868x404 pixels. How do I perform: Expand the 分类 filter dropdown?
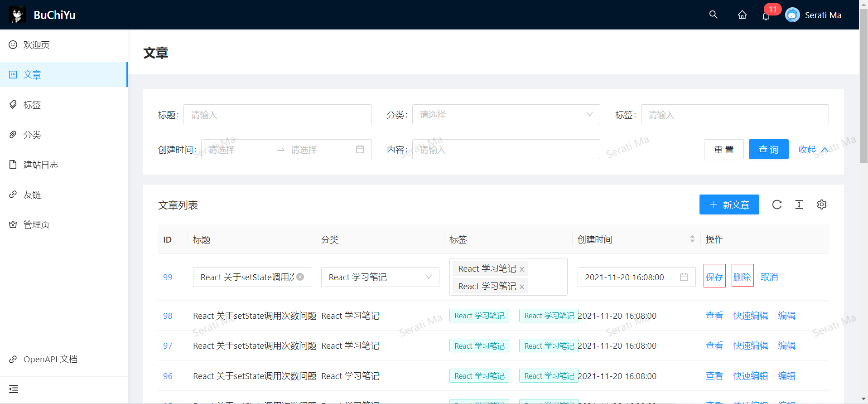tap(506, 114)
